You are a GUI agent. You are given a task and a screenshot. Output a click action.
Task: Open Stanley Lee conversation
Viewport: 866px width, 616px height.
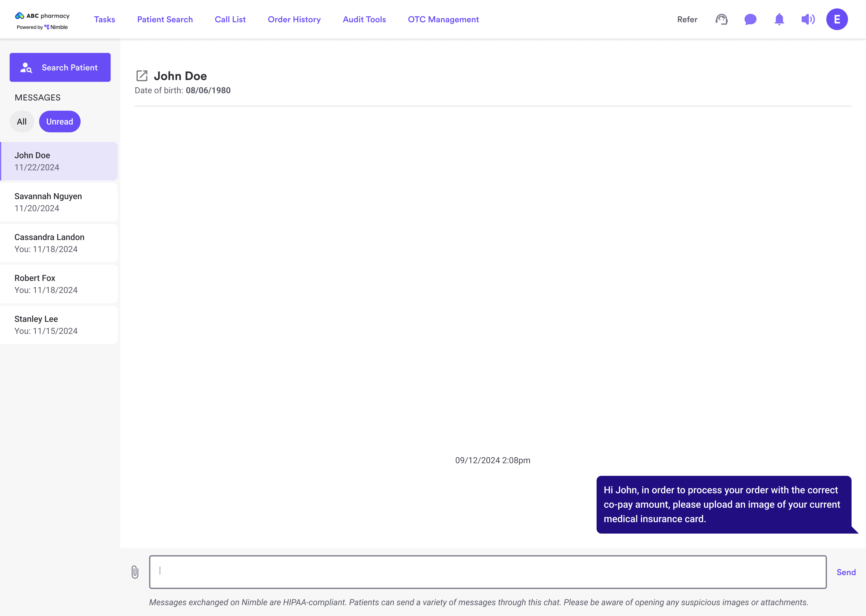tap(59, 325)
